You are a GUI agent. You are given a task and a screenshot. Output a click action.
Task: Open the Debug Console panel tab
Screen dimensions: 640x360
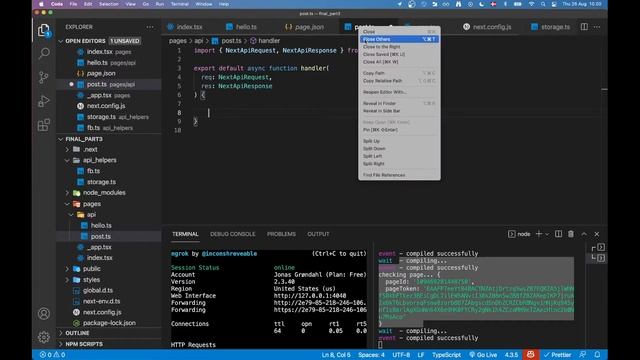point(233,234)
